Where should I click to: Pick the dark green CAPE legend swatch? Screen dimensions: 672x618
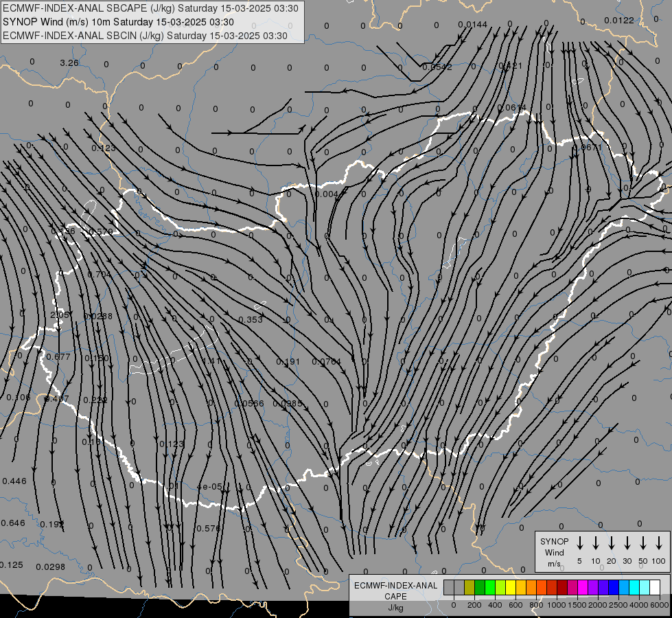pyautogui.click(x=480, y=587)
